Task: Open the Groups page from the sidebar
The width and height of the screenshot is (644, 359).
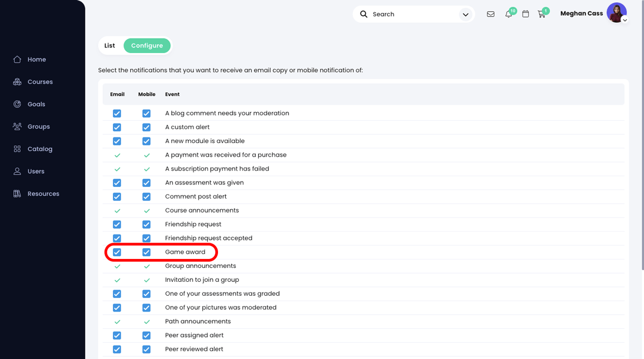Action: (x=38, y=126)
